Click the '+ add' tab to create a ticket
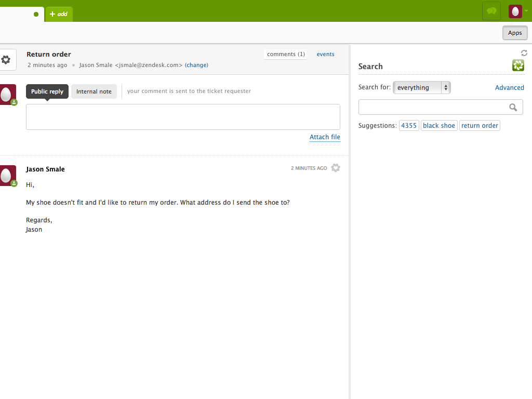The image size is (532, 399). [59, 14]
